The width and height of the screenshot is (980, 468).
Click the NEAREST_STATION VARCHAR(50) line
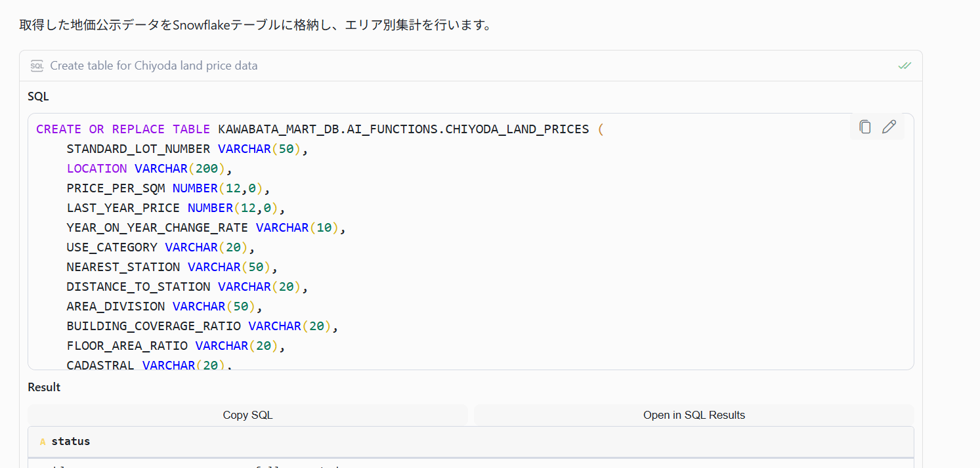pos(172,267)
